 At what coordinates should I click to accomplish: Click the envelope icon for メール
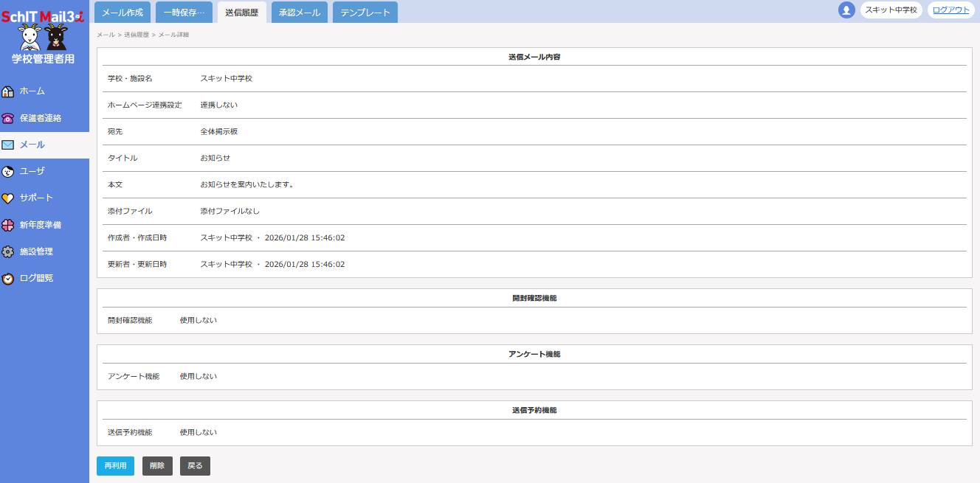tap(8, 145)
